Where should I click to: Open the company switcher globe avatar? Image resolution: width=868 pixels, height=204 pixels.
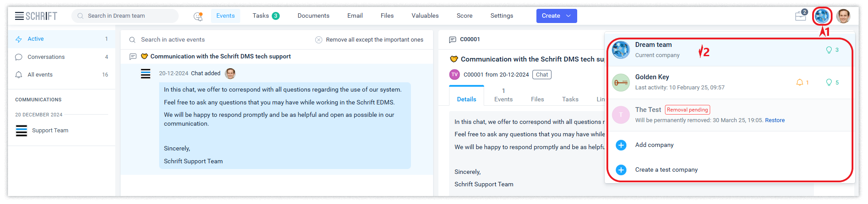pos(821,16)
